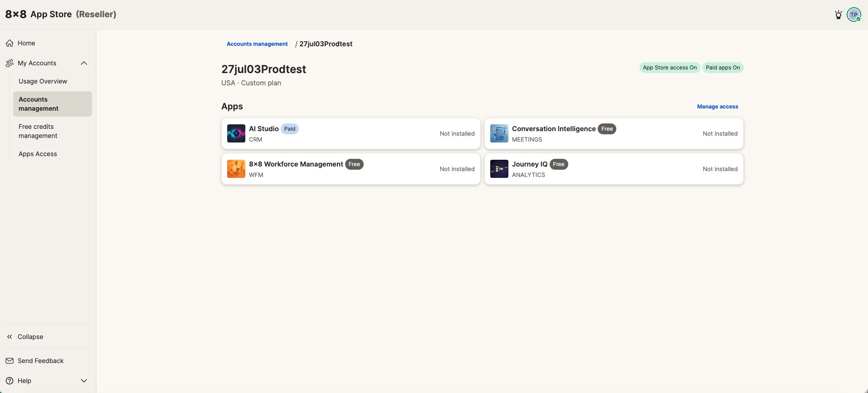Follow the Accounts management breadcrumb link
Image resolution: width=868 pixels, height=393 pixels.
pyautogui.click(x=257, y=44)
